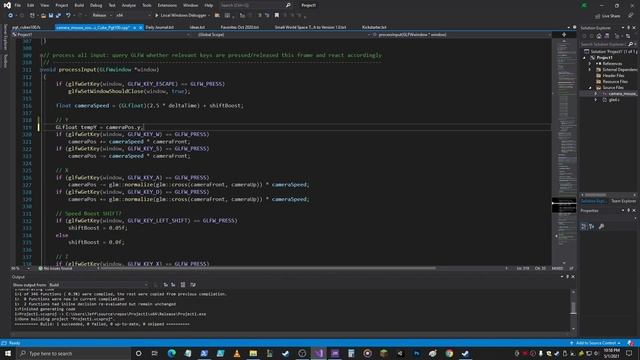This screenshot has width=640, height=360.
Task: Switch to the Team Explorer tab
Action: (623, 201)
